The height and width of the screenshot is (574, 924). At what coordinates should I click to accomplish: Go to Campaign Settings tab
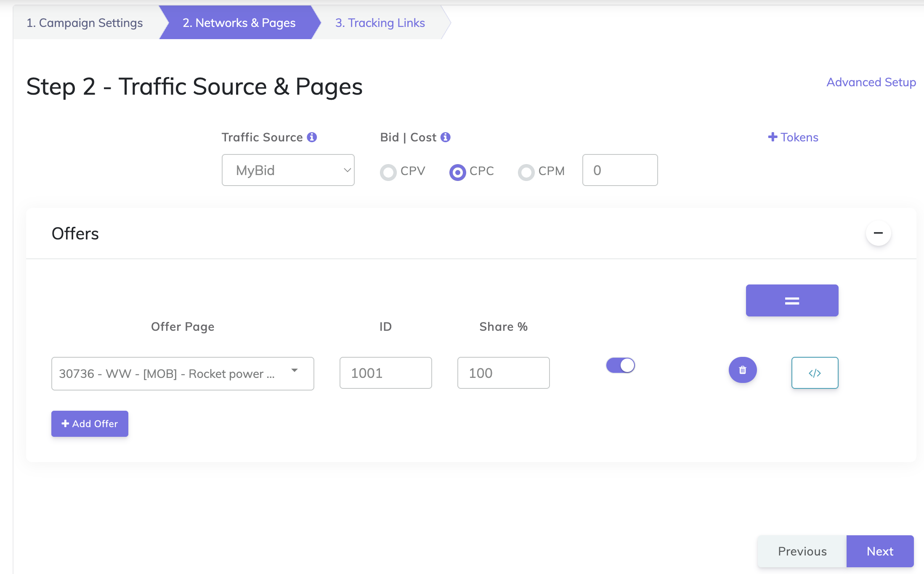pos(85,23)
